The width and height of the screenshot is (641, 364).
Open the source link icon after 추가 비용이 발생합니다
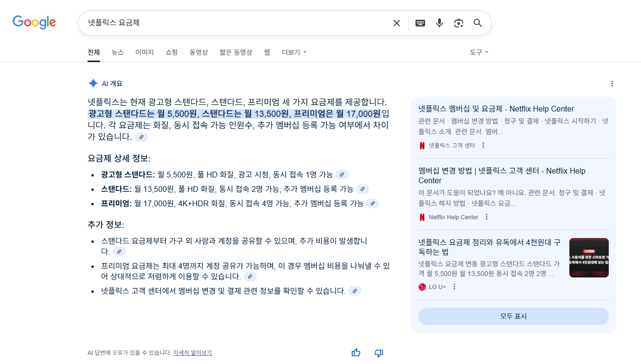pos(119,251)
